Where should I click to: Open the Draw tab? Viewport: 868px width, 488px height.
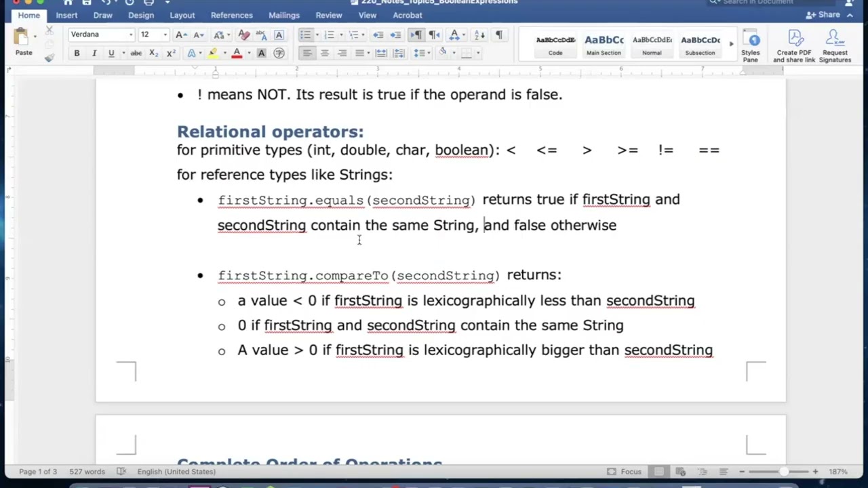click(103, 15)
